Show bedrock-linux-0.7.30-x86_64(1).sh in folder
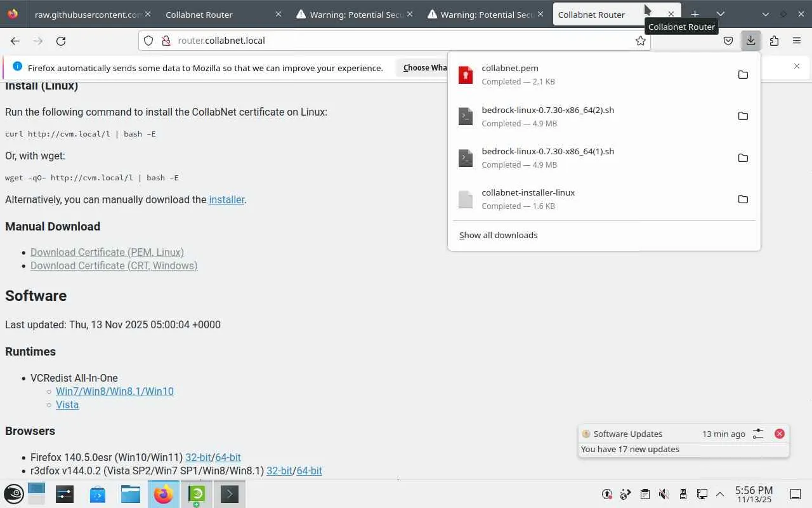Screen dimensions: 812x508 (x=743, y=157)
